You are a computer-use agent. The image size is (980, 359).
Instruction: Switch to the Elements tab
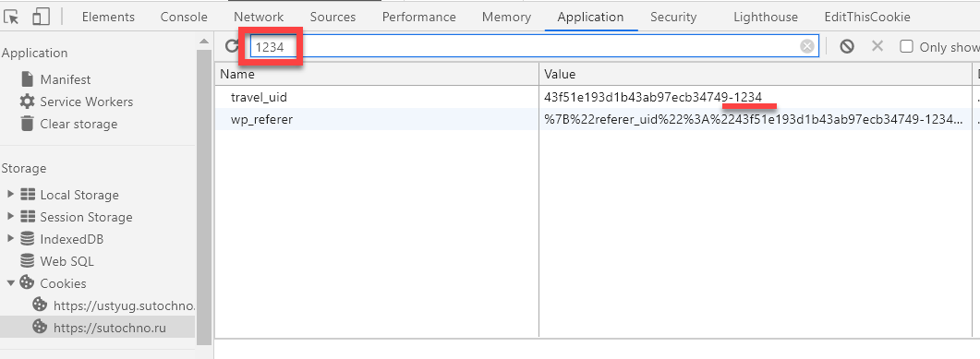click(108, 17)
